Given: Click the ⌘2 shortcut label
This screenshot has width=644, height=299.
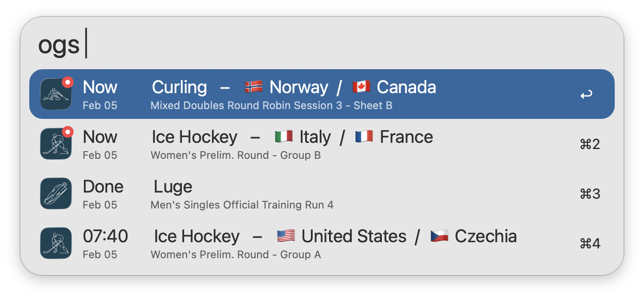Looking at the screenshot, I should [589, 144].
